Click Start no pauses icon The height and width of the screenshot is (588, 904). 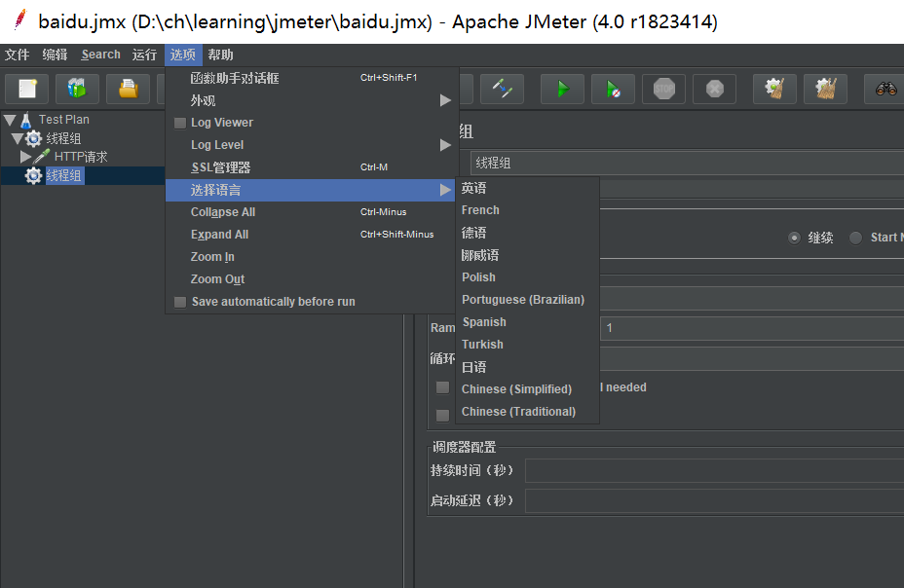pyautogui.click(x=614, y=89)
